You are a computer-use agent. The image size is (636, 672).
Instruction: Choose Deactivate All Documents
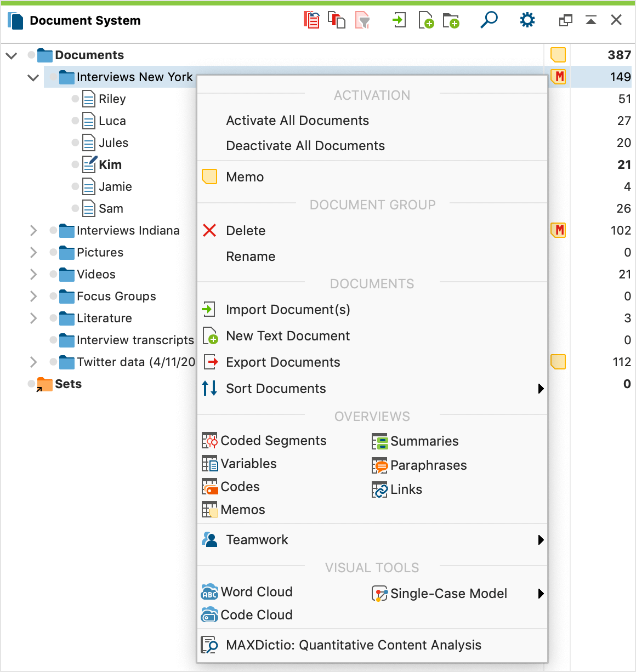pos(372,146)
